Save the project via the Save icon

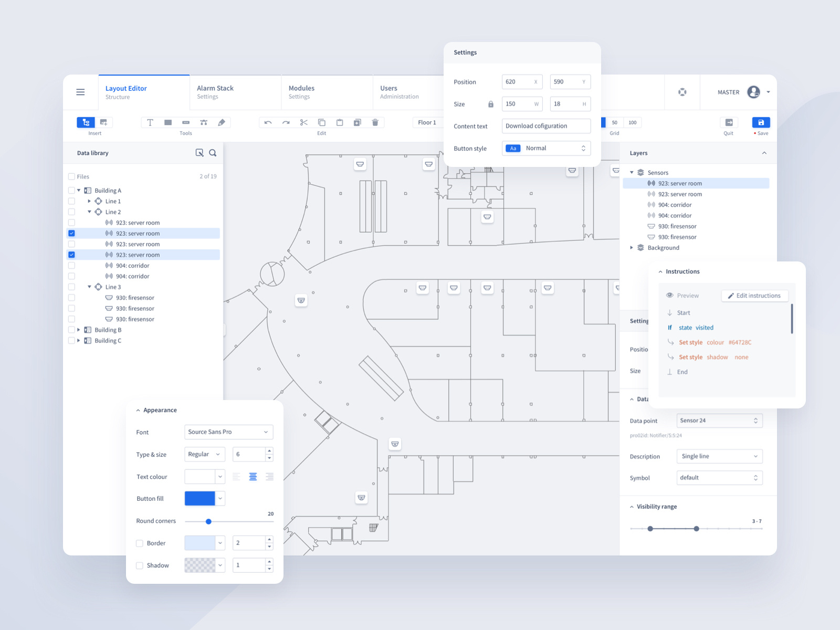coord(761,122)
